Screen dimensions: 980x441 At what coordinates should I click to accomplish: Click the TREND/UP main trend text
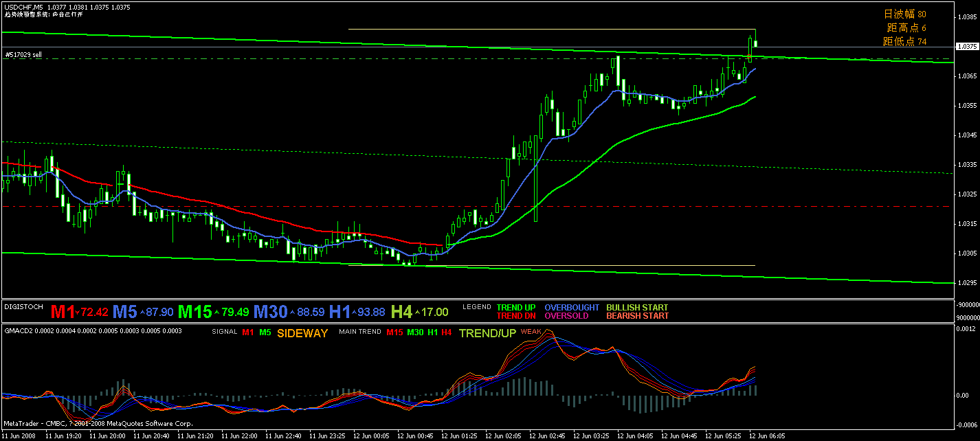tap(487, 332)
